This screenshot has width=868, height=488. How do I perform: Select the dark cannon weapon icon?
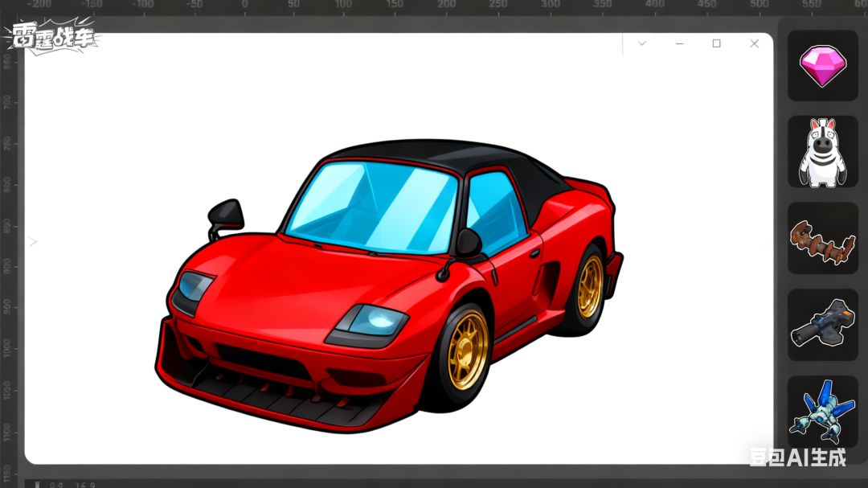point(823,323)
